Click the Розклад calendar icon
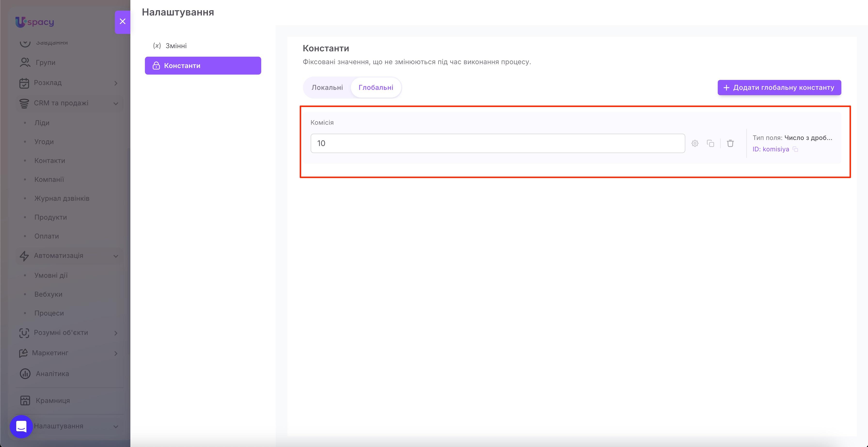868x447 pixels. point(24,83)
